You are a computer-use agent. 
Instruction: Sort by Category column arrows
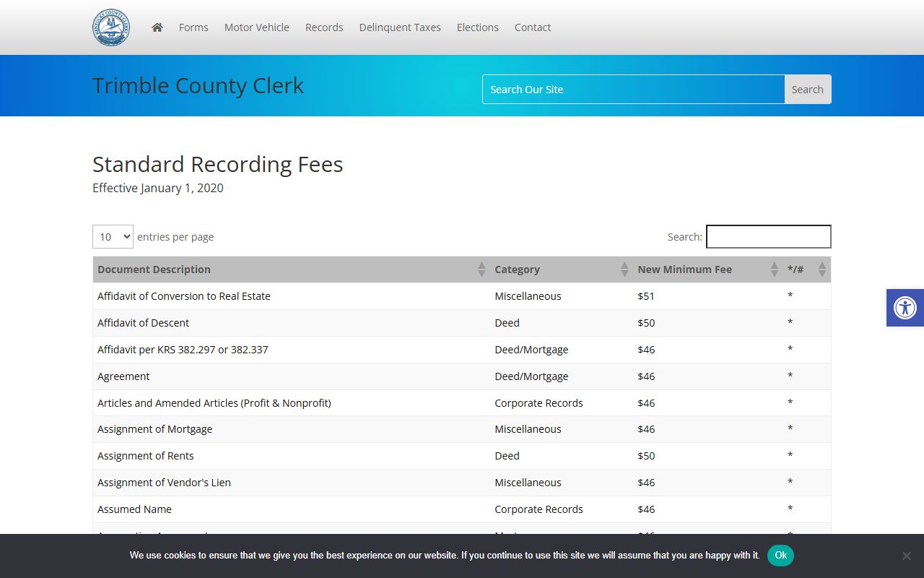(x=624, y=269)
